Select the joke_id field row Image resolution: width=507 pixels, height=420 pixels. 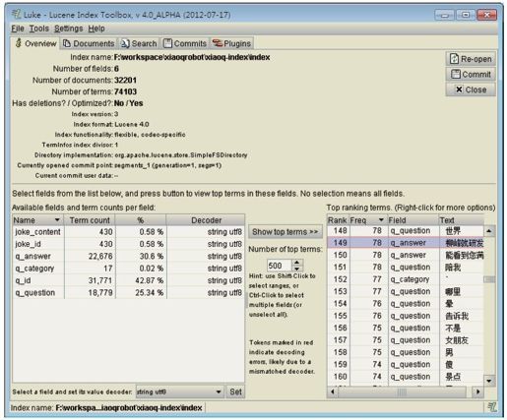[128, 244]
